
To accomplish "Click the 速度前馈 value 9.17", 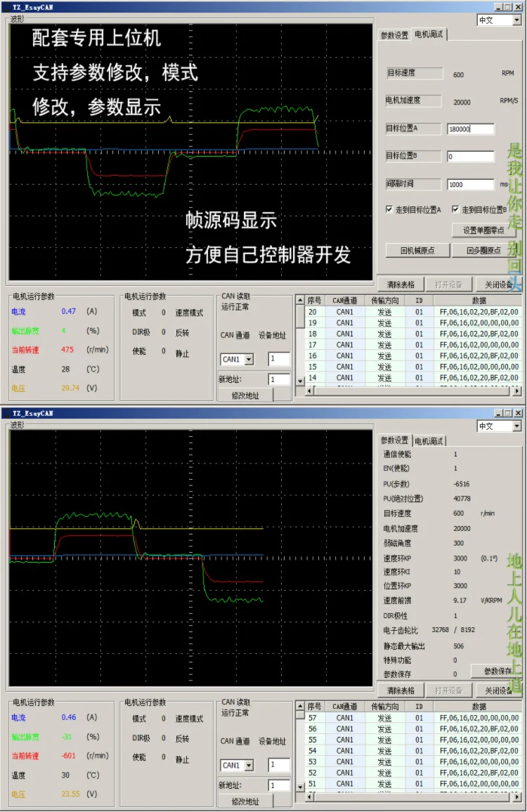I will click(x=460, y=601).
